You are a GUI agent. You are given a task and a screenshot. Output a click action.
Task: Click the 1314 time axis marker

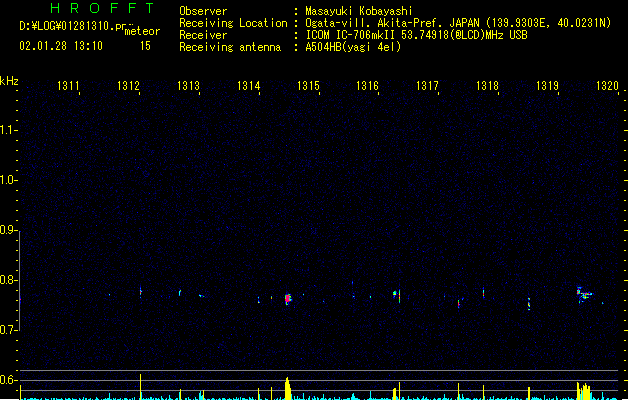coord(248,86)
